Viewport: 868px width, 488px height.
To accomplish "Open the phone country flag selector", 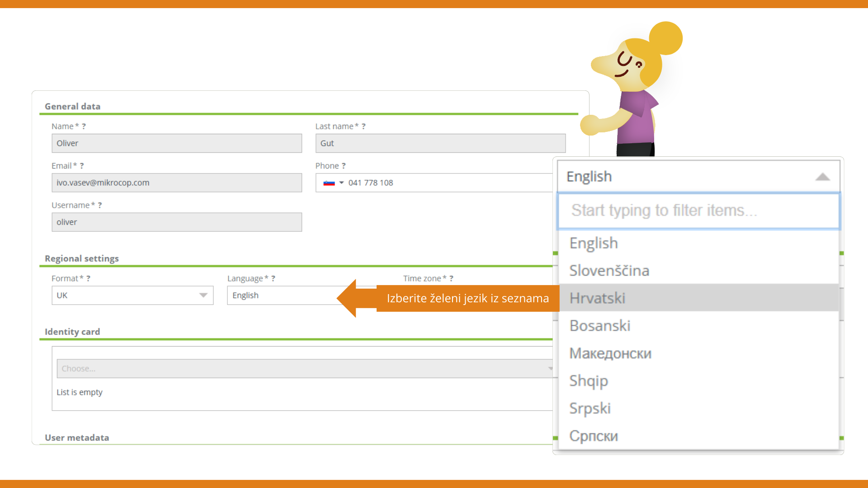I will [333, 183].
